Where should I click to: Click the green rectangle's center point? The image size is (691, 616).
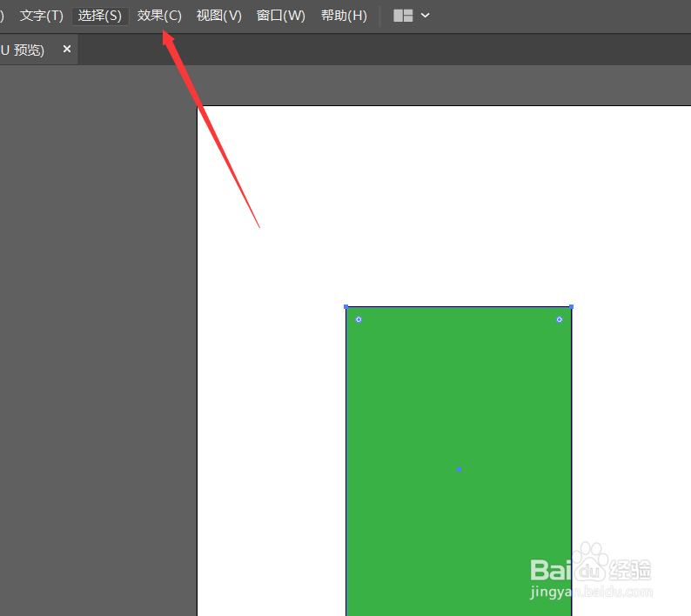click(x=460, y=469)
